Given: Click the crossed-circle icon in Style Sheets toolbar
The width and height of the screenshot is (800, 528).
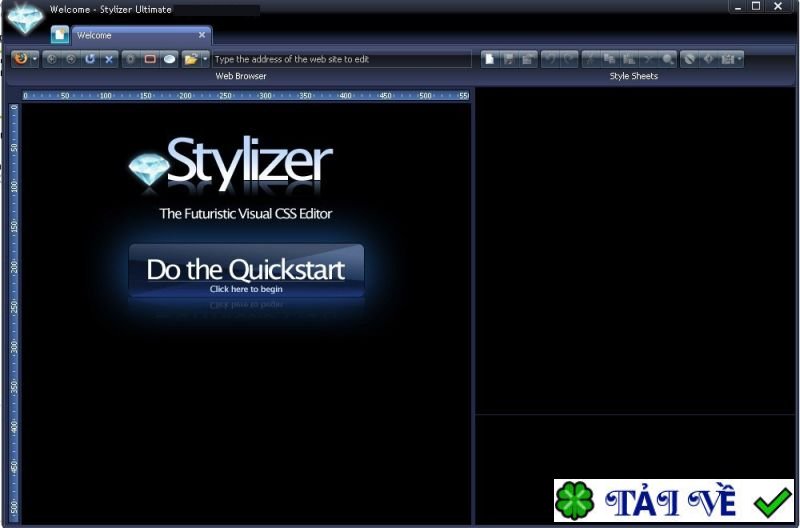Looking at the screenshot, I should pos(689,59).
